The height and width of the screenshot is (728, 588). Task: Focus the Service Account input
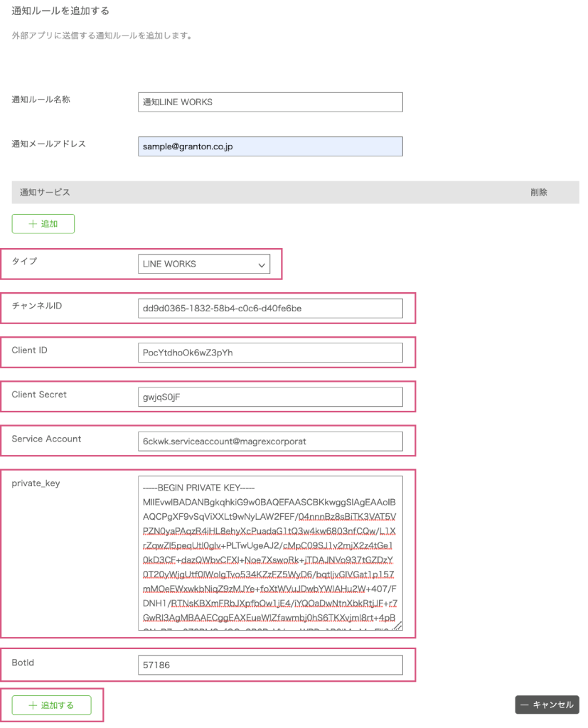pos(270,441)
